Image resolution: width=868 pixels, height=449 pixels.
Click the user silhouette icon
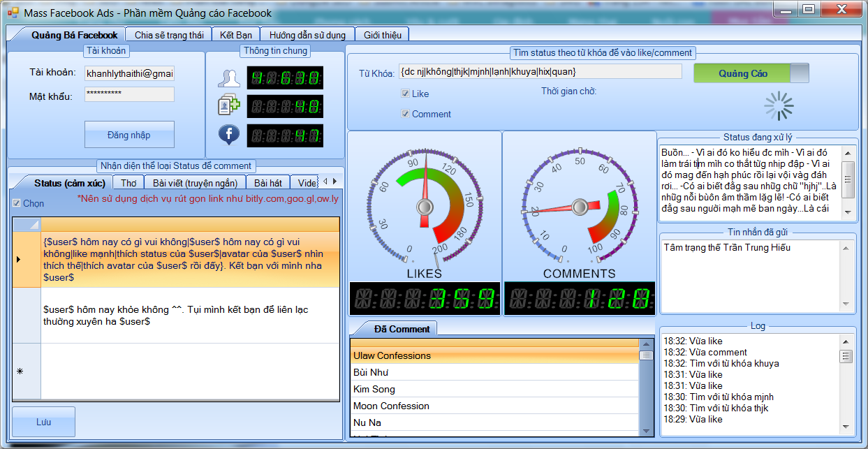[x=228, y=78]
